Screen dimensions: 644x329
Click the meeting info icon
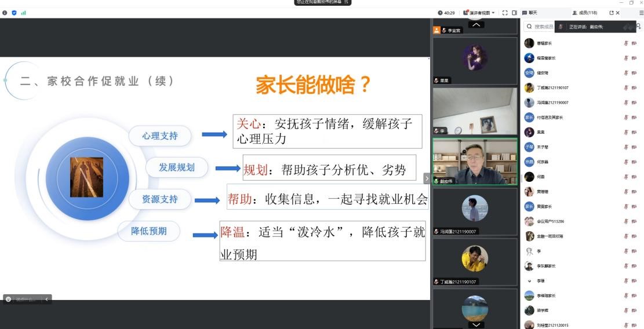[5, 13]
